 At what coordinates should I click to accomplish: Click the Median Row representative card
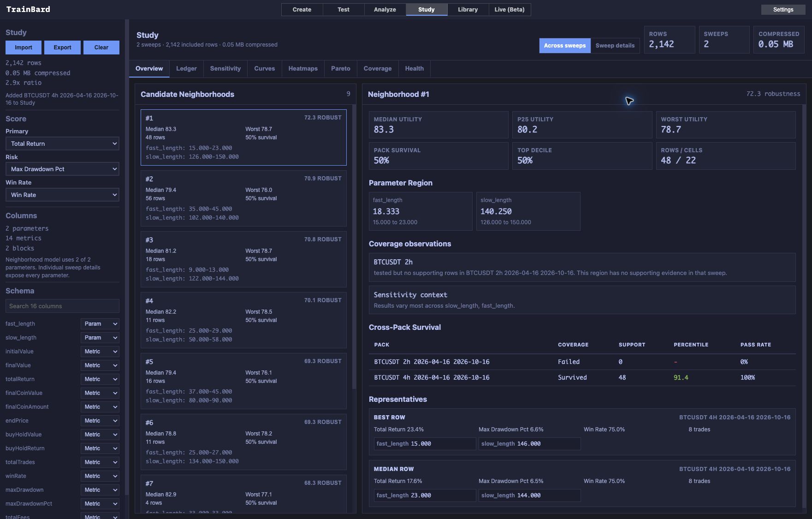(x=582, y=483)
